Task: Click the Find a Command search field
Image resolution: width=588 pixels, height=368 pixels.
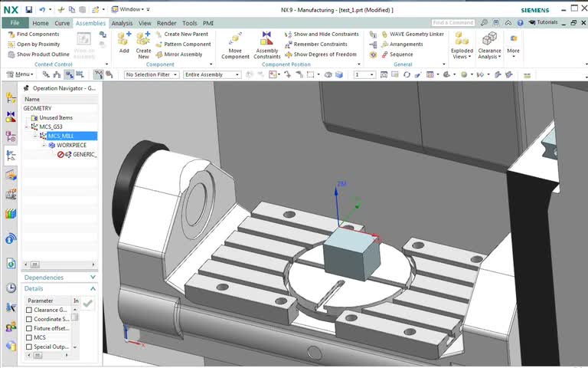Action: tap(453, 23)
